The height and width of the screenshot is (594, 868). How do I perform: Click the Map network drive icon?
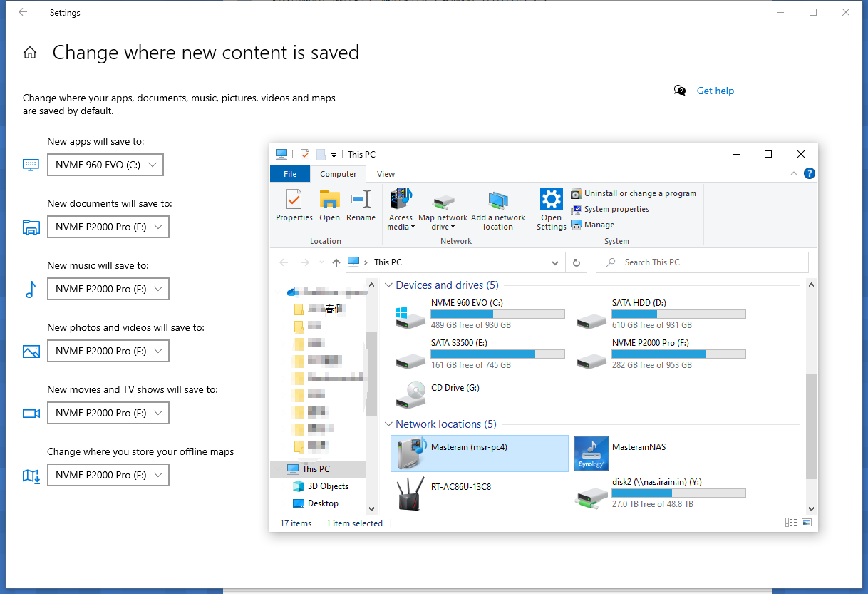point(443,200)
